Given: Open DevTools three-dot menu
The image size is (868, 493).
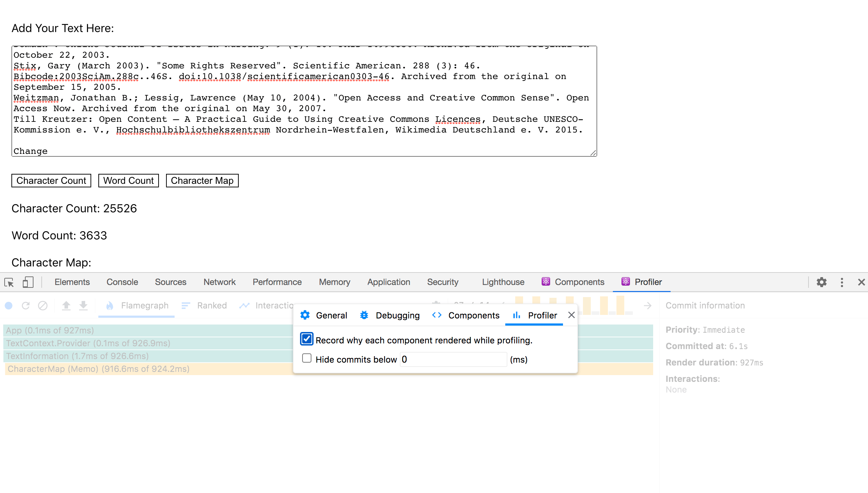Looking at the screenshot, I should pos(842,282).
